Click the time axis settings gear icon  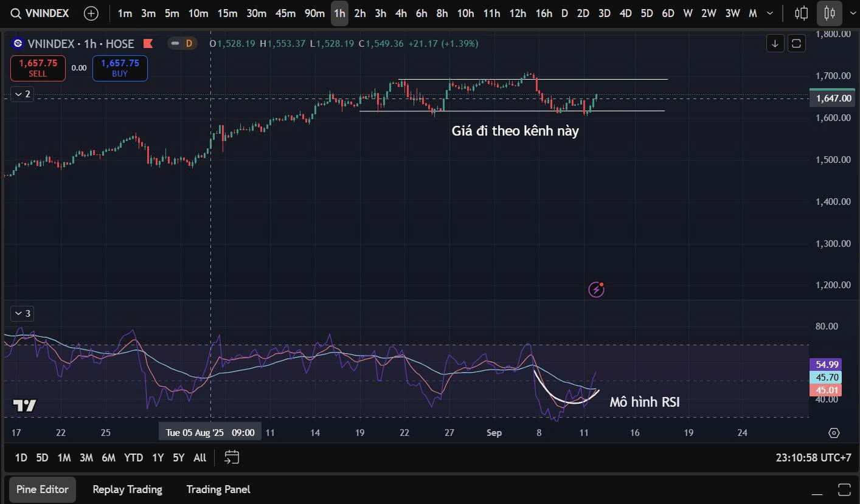tap(834, 433)
